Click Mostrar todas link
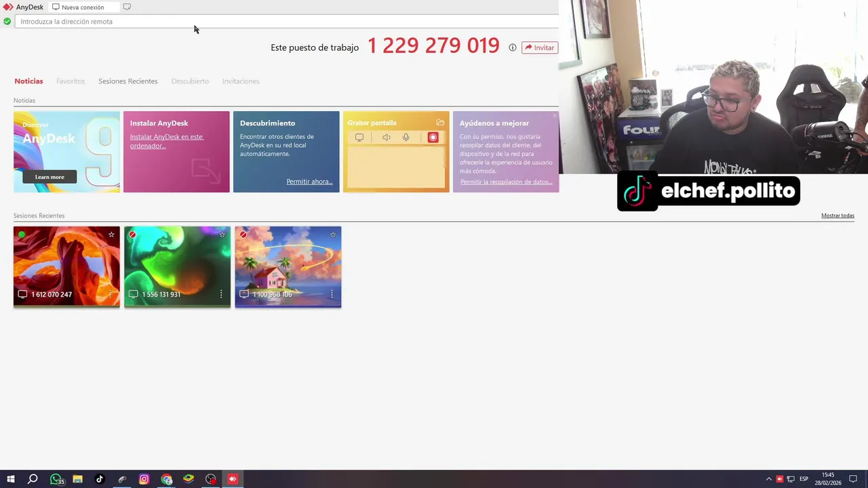 (837, 216)
